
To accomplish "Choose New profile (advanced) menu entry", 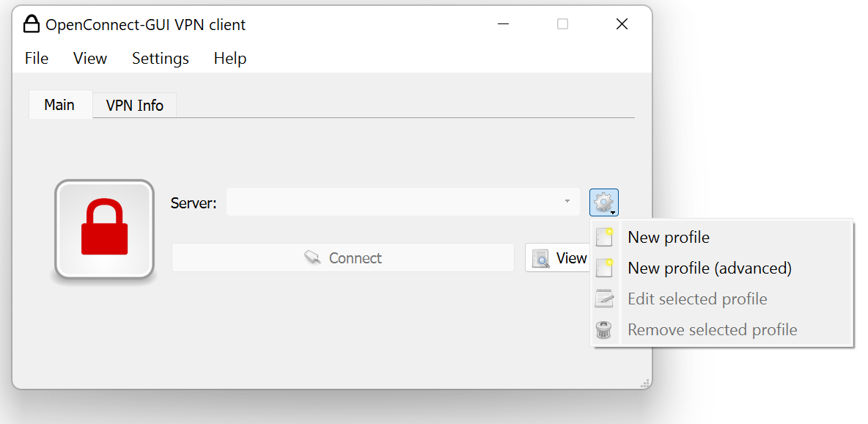I will tap(709, 268).
